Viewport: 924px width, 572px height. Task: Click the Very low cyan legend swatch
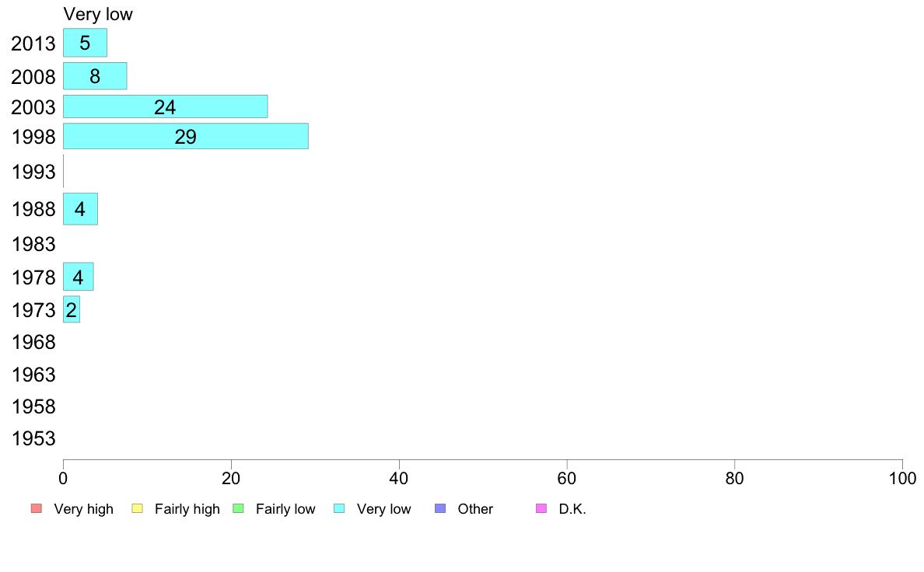pyautogui.click(x=339, y=508)
